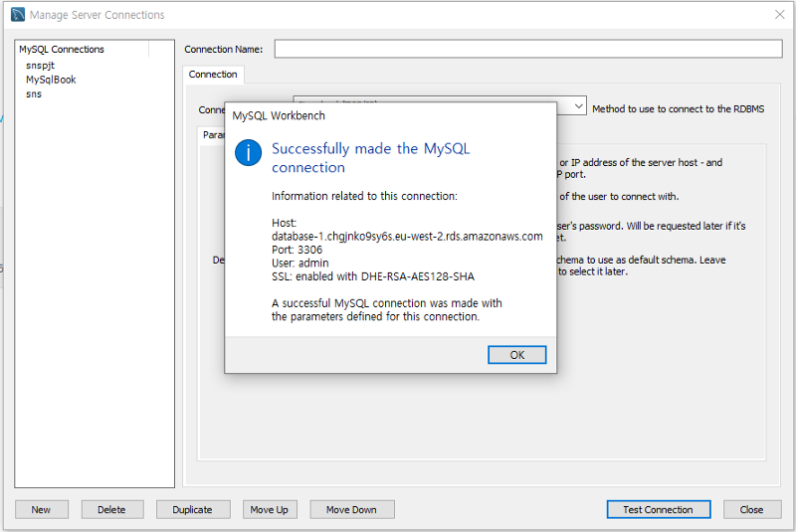Image resolution: width=796 pixels, height=532 pixels.
Task: Select the MySqlBook connection
Action: click(51, 80)
